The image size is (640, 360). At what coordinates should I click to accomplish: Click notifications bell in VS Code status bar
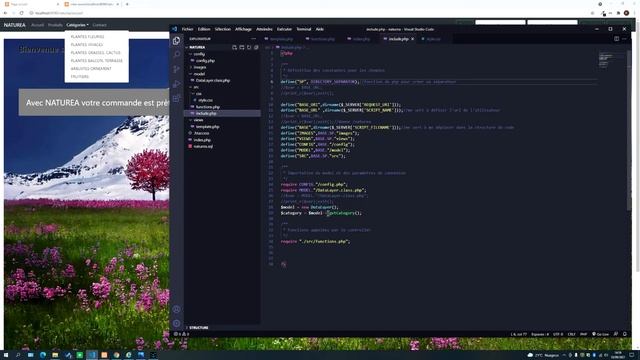click(x=624, y=334)
